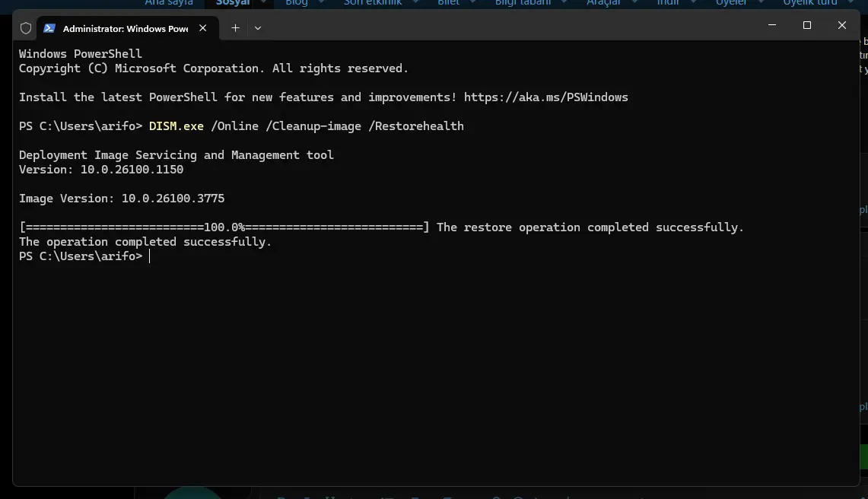Screen dimensions: 868x499
Task: Open Bilet menu in the background website
Action: [x=448, y=3]
